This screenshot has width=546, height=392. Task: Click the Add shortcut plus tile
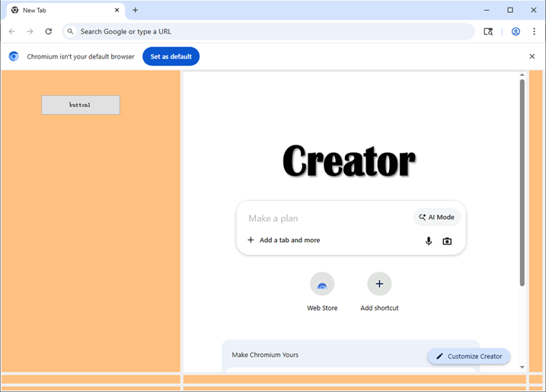click(379, 292)
